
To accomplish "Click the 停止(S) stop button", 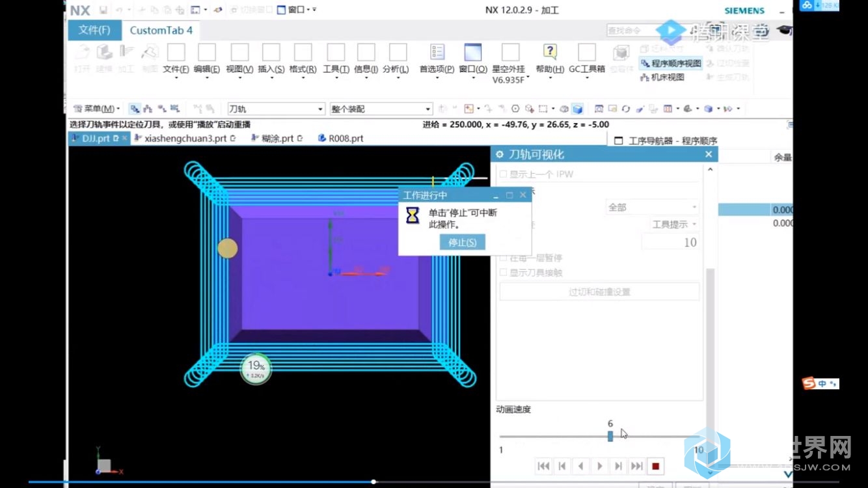I will pyautogui.click(x=463, y=242).
